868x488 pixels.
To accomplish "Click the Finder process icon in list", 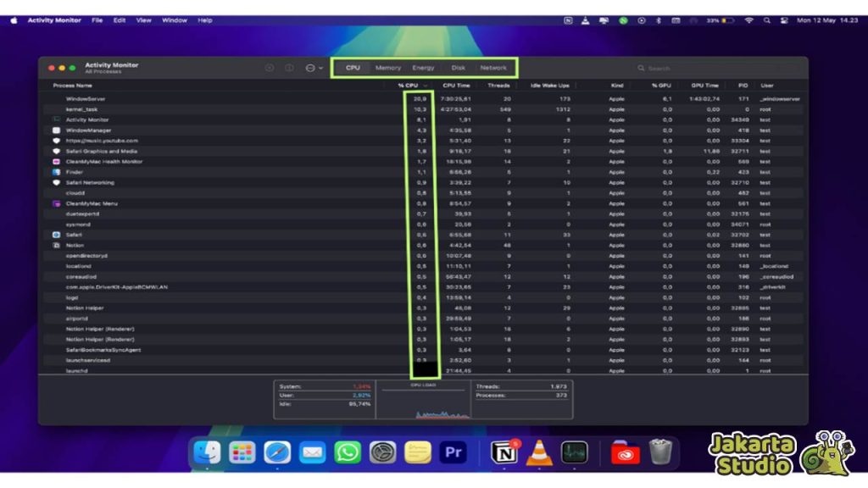I will tap(56, 172).
